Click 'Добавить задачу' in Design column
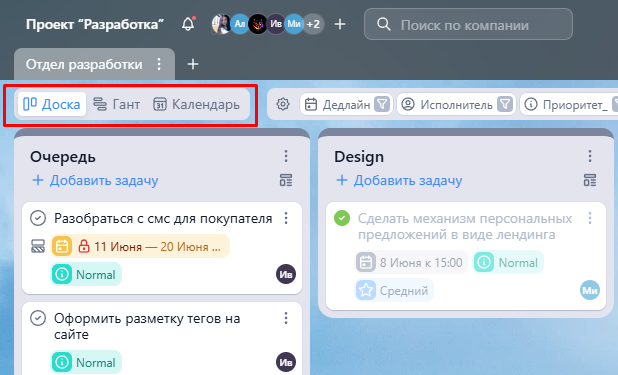The image size is (618, 375). point(399,180)
